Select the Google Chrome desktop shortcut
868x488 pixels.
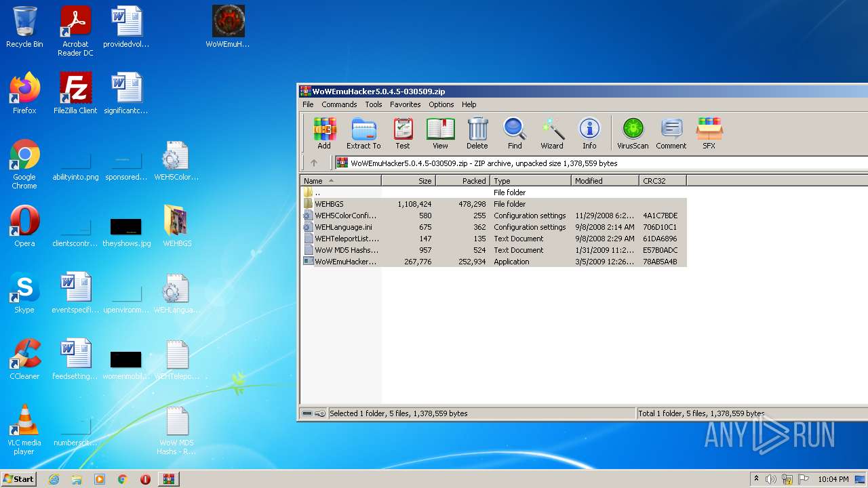(x=24, y=164)
